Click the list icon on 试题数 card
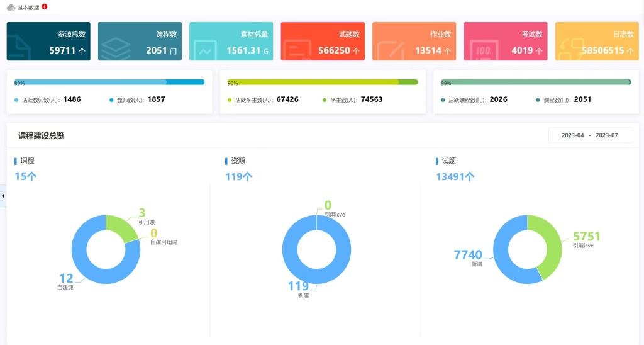 click(297, 50)
